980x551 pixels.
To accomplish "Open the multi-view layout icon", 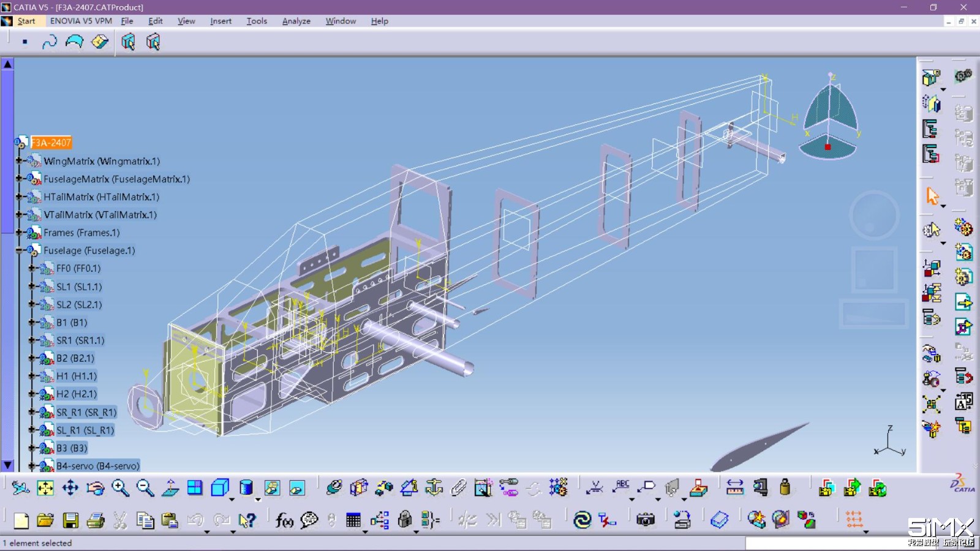I will (x=195, y=488).
